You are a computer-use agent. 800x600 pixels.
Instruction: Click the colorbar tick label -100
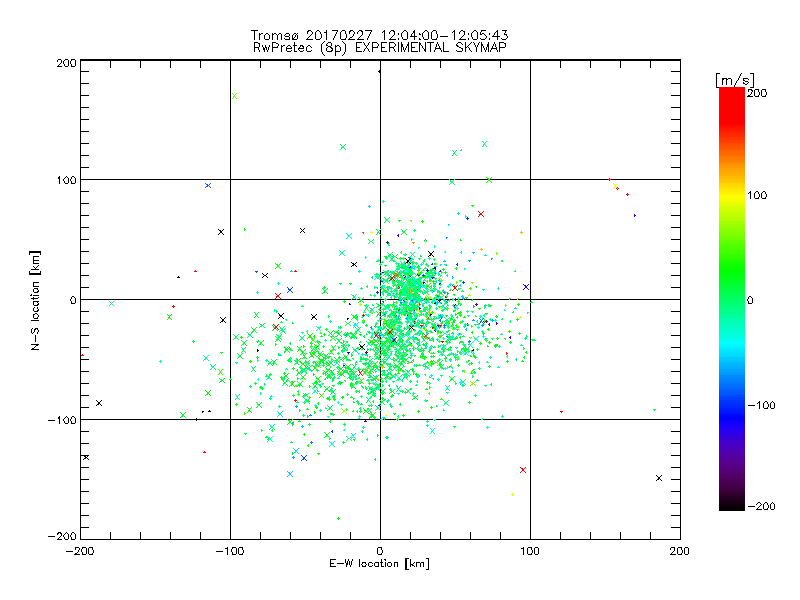click(x=761, y=405)
